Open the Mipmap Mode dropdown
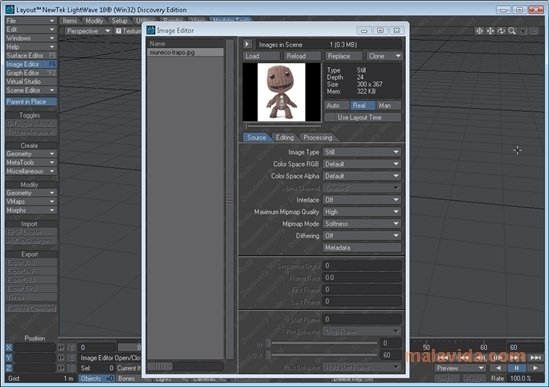 (x=362, y=223)
